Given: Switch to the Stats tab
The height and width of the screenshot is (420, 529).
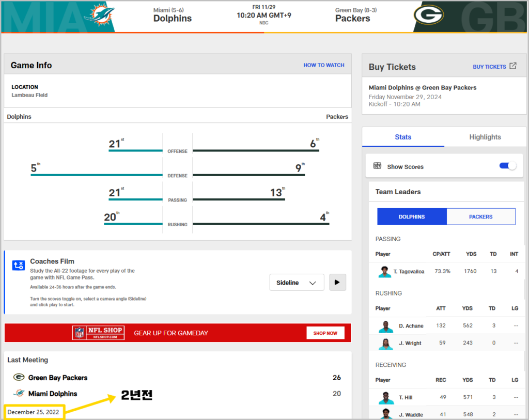Looking at the screenshot, I should pos(403,137).
